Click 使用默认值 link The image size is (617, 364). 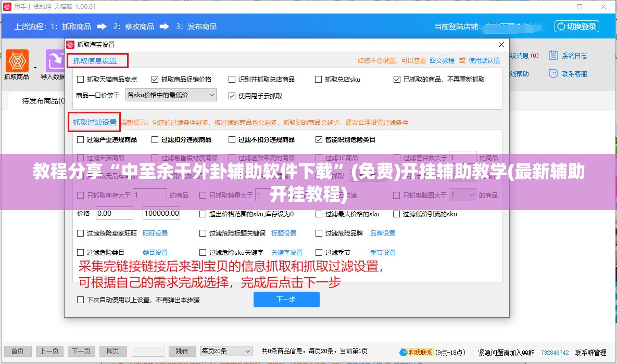click(484, 60)
